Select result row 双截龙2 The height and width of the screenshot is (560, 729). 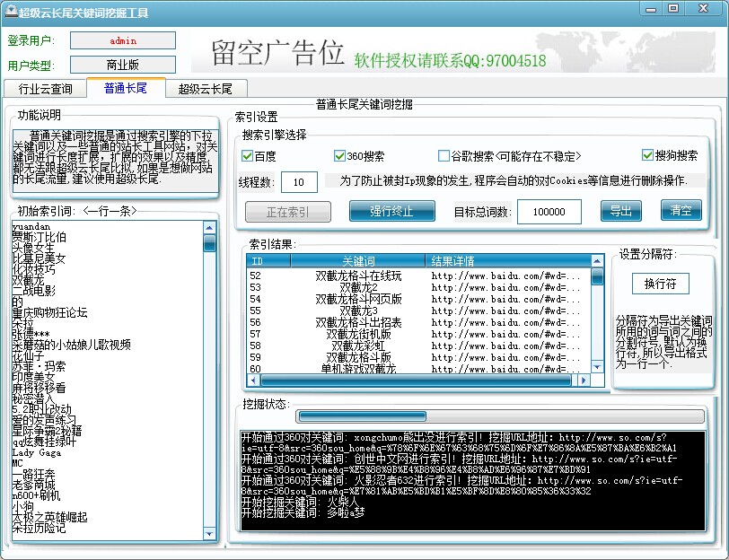coord(419,288)
